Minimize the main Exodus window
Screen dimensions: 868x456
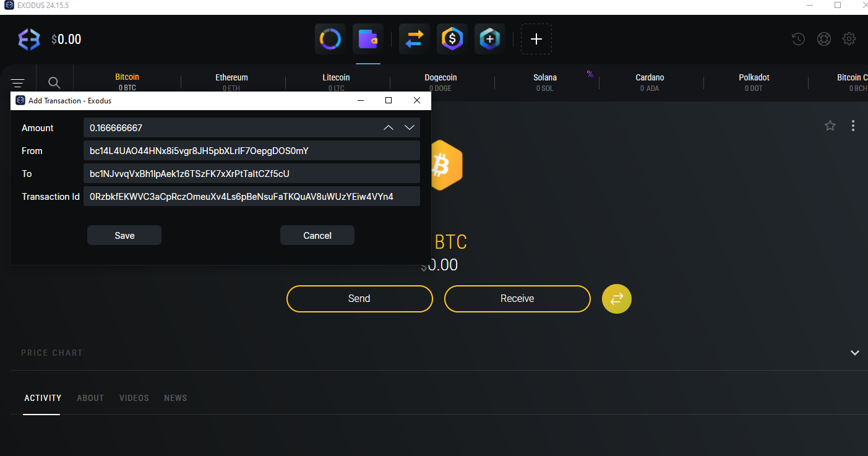(810, 5)
